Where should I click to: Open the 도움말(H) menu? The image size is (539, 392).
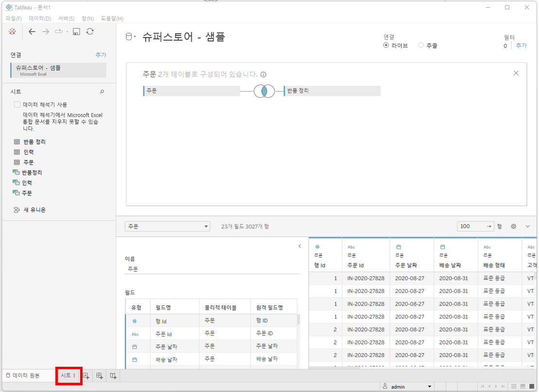[x=112, y=18]
